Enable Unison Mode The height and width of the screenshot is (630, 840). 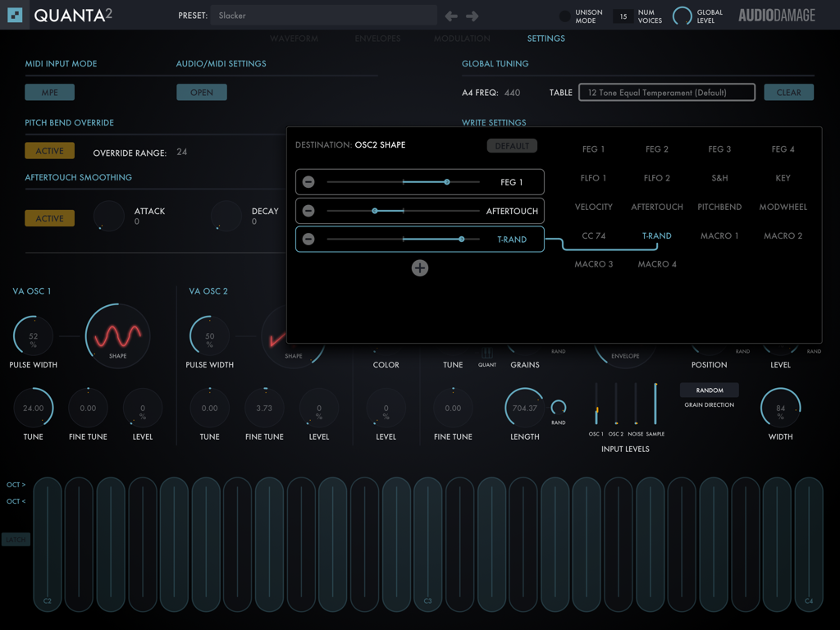coord(565,15)
